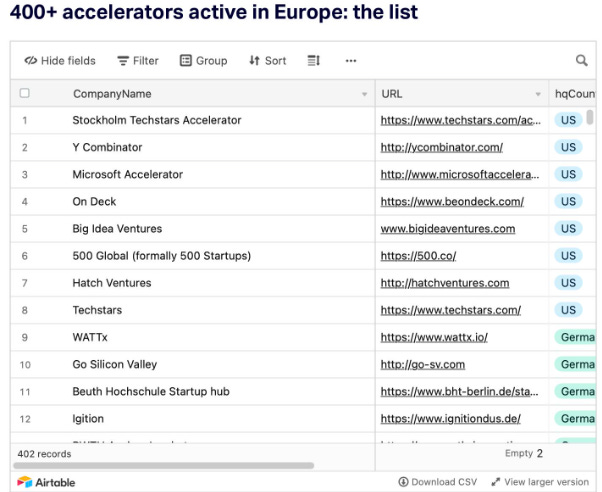This screenshot has height=492, width=602.
Task: Click row number 10
Action: (x=25, y=364)
